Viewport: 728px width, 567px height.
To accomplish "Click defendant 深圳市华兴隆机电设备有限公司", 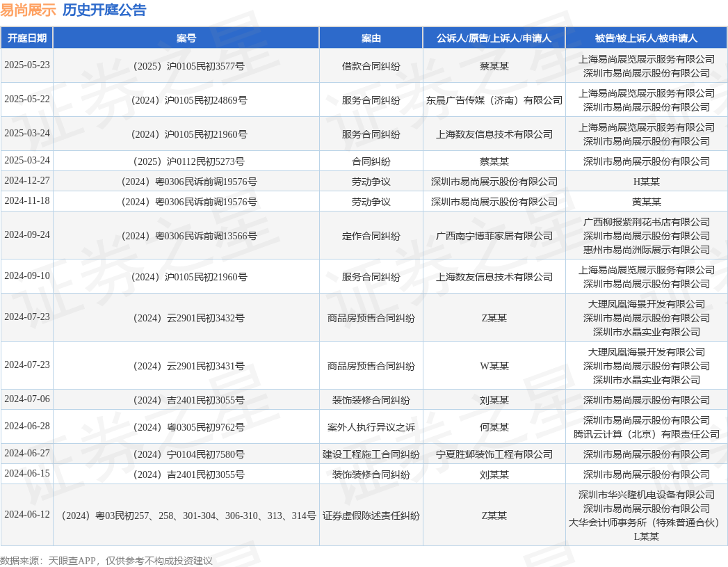I will (x=646, y=495).
